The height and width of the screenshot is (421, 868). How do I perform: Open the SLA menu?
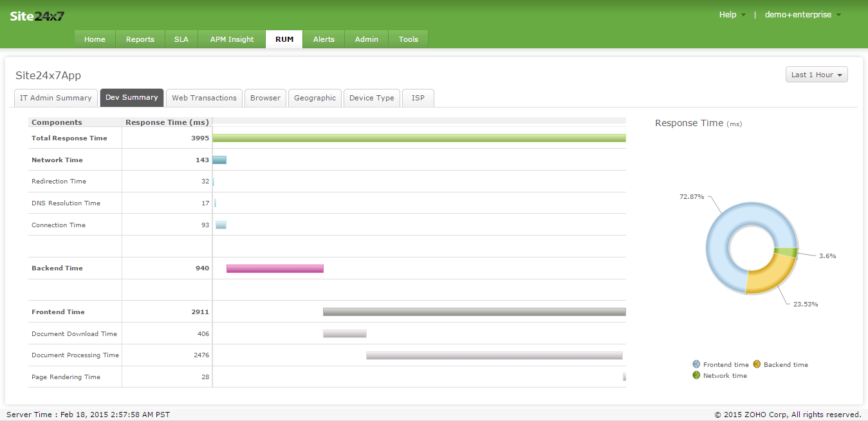(181, 39)
